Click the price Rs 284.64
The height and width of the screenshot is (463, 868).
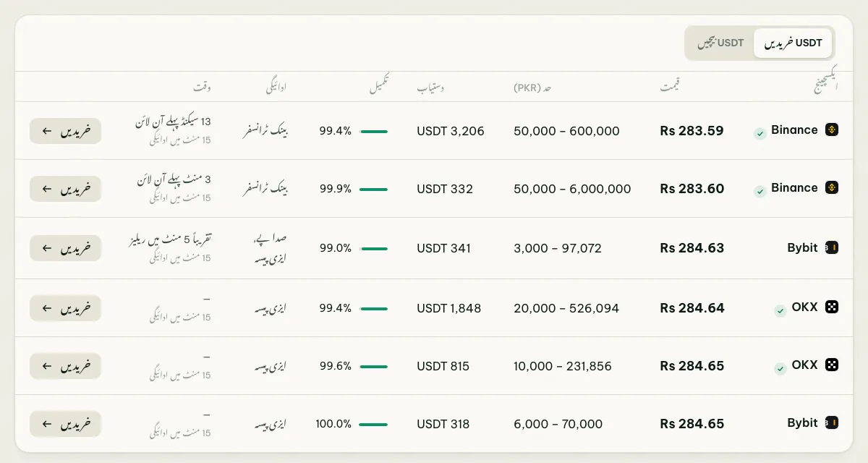coord(692,308)
